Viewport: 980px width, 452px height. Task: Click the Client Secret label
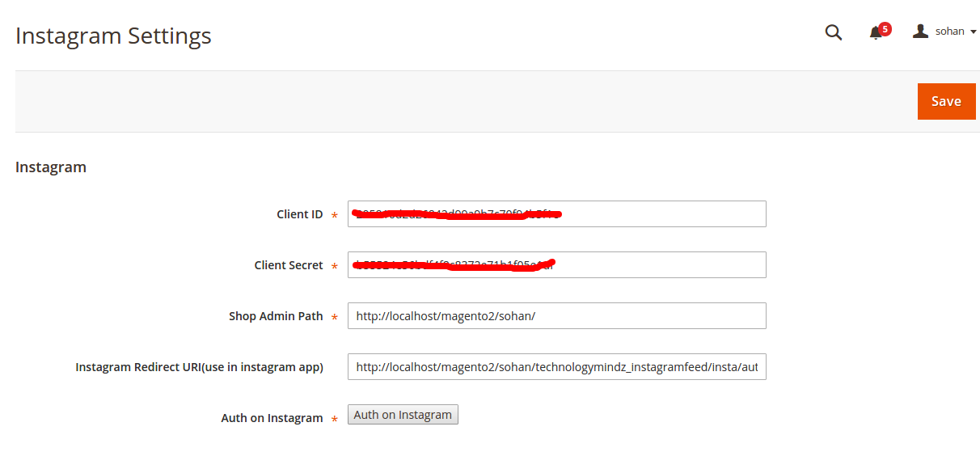289,265
